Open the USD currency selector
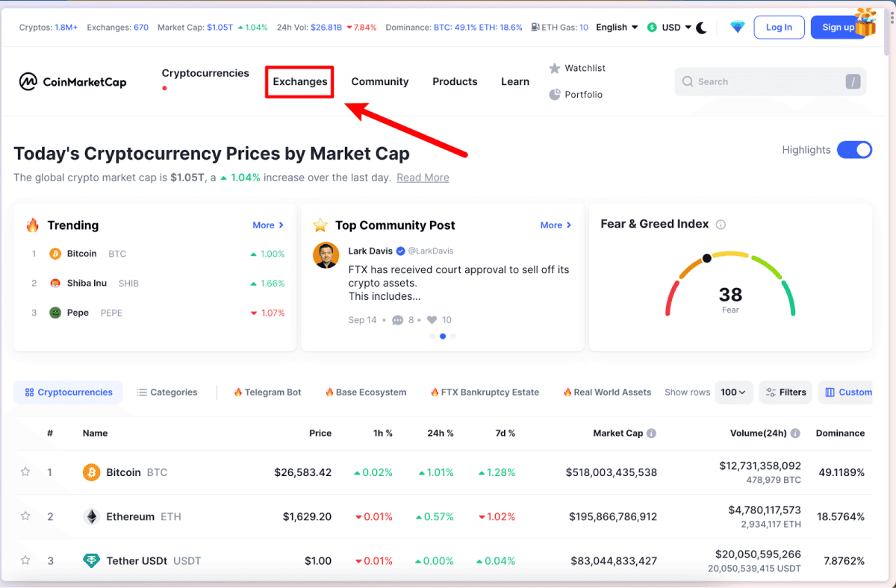This screenshot has width=896, height=588. point(670,27)
